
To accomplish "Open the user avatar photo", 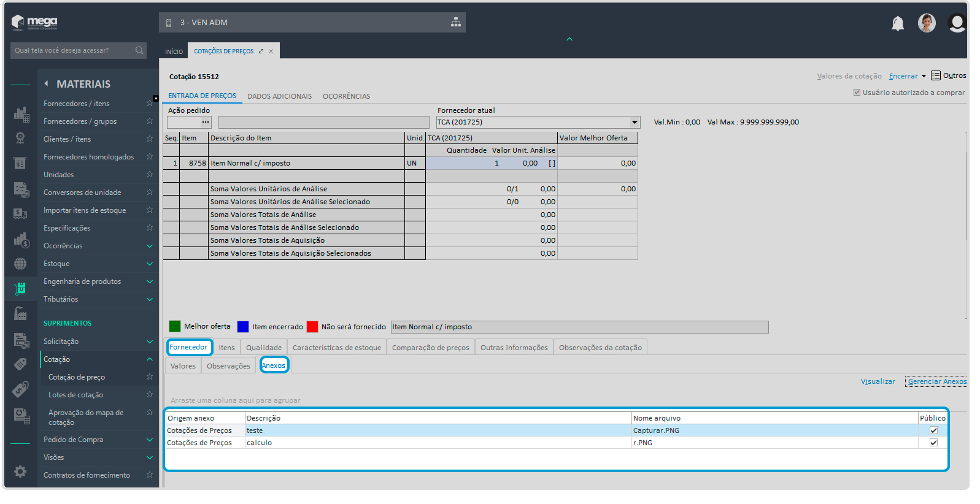I will click(x=926, y=23).
